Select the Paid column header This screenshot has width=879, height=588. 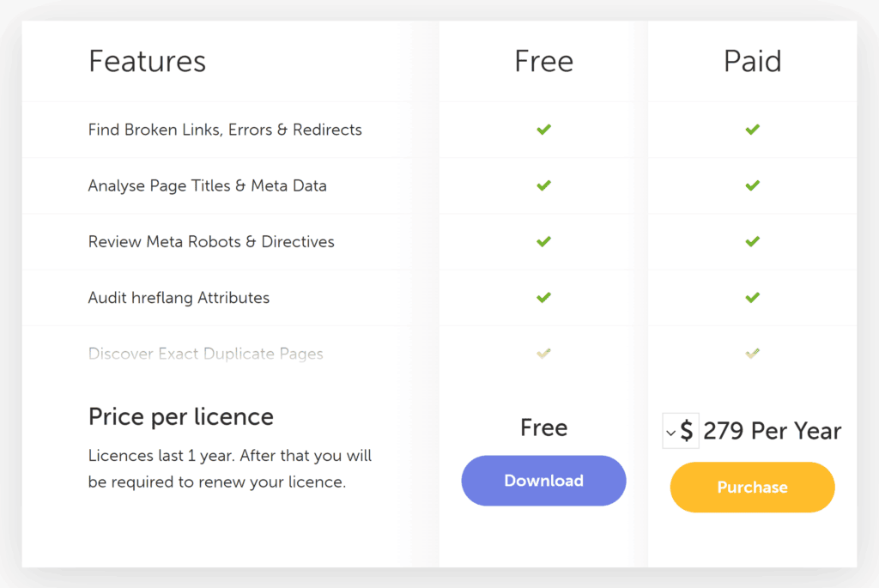click(752, 60)
